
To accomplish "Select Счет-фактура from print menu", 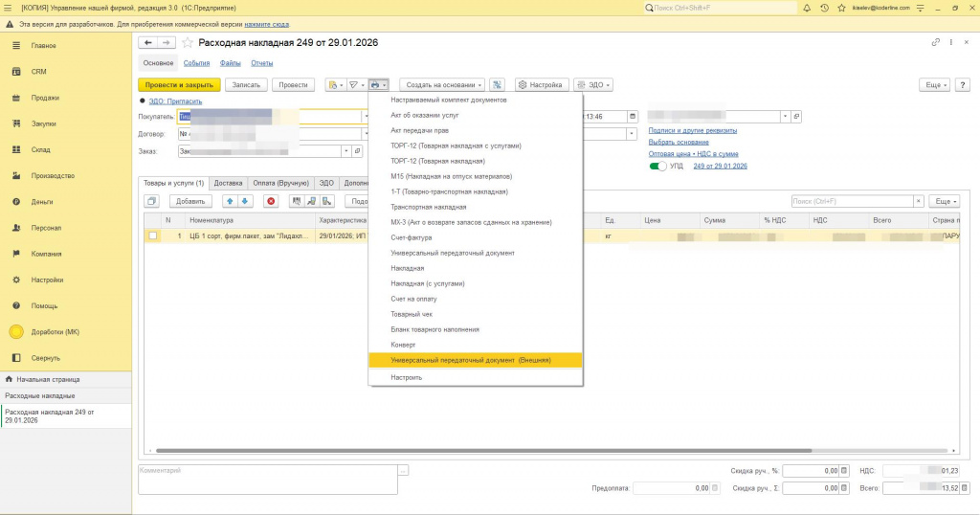I will point(412,237).
